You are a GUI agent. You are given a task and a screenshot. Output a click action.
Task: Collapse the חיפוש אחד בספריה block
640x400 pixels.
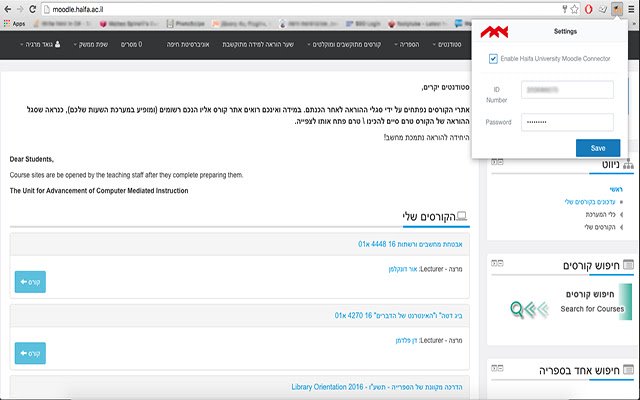(500, 368)
